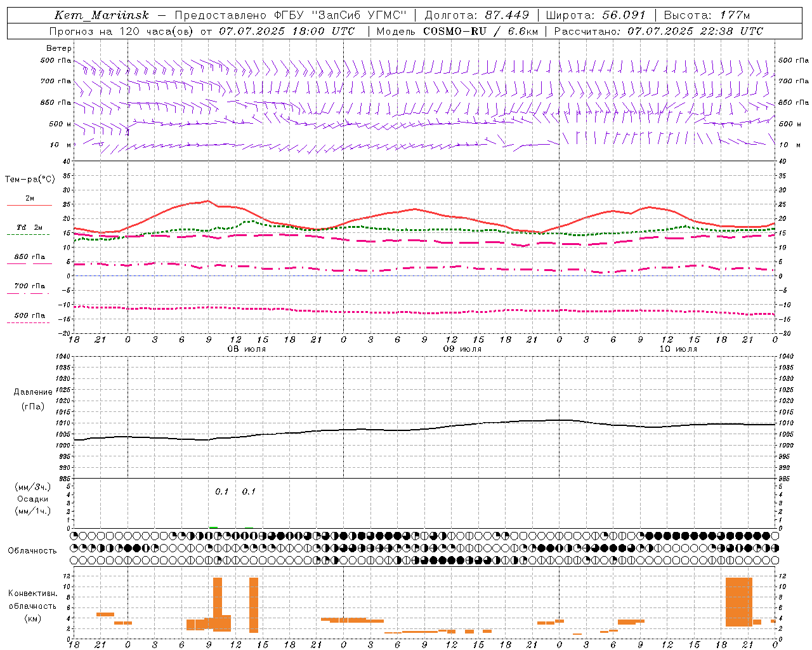812x650 pixels.
Task: Click the left 700 гПа wind level label
Action: 55,81
